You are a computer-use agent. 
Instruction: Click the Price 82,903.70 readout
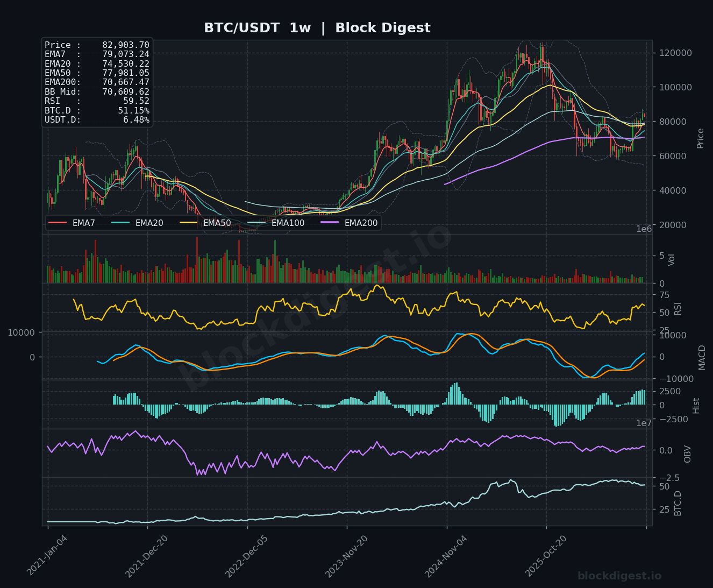[x=97, y=45]
